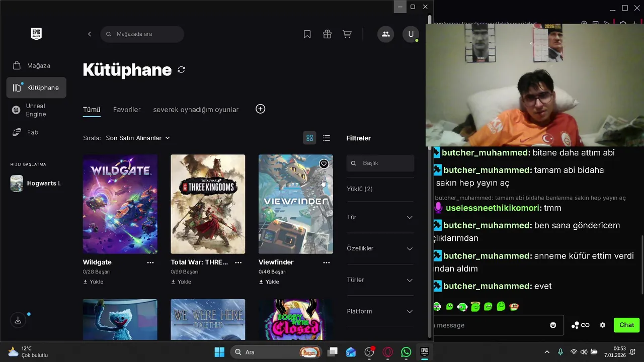Open WhatsApp from the taskbar
Image resolution: width=644 pixels, height=362 pixels.
tap(406, 352)
